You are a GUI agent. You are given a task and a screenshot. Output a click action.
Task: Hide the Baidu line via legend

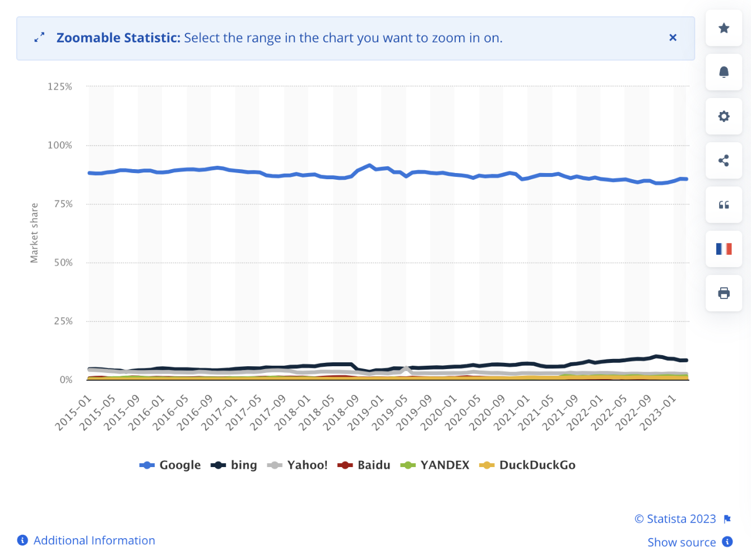[365, 465]
